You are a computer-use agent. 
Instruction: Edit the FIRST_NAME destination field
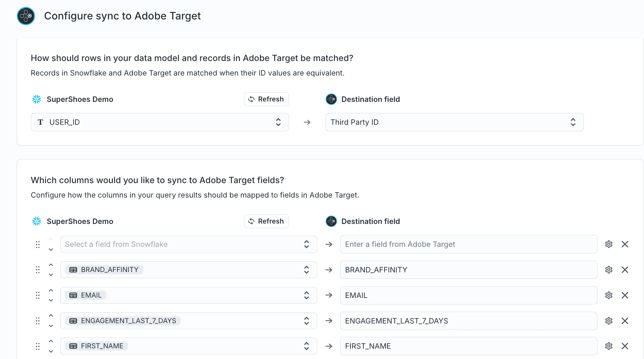[468, 346]
